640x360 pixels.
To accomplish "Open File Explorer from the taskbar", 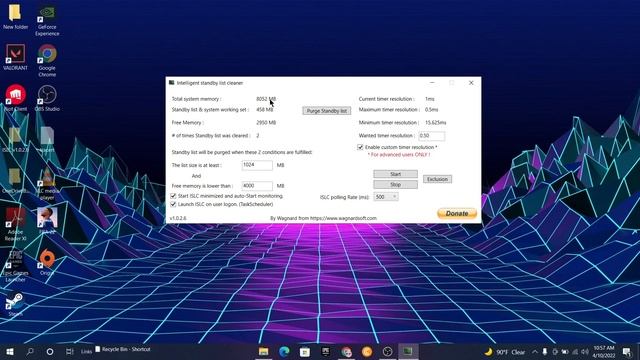I will (264, 351).
